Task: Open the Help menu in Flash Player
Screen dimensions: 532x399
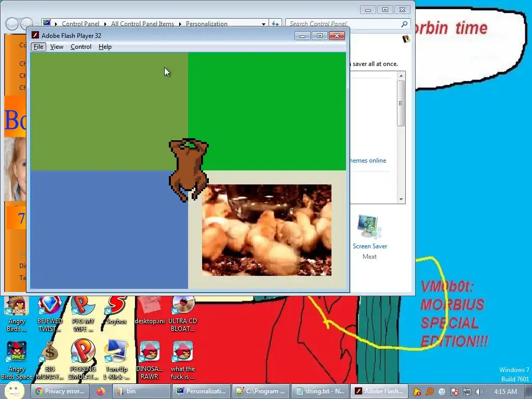Action: pyautogui.click(x=105, y=47)
